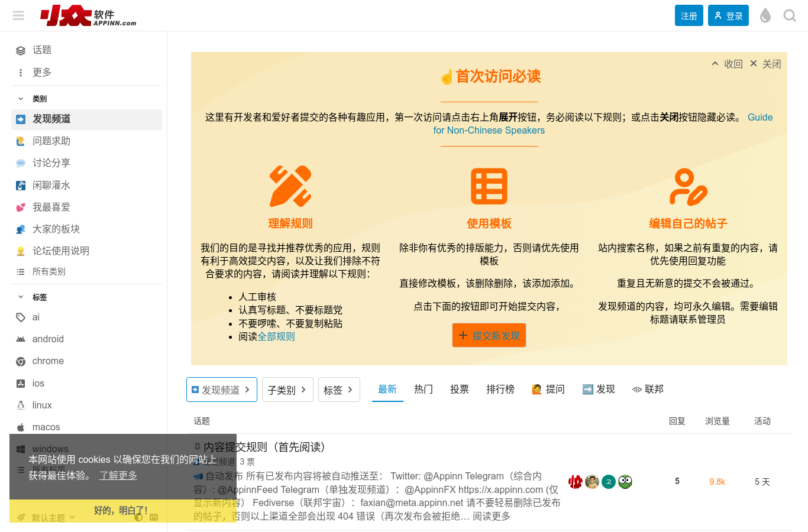
Task: Click the 5 天 activity time
Action: [762, 482]
